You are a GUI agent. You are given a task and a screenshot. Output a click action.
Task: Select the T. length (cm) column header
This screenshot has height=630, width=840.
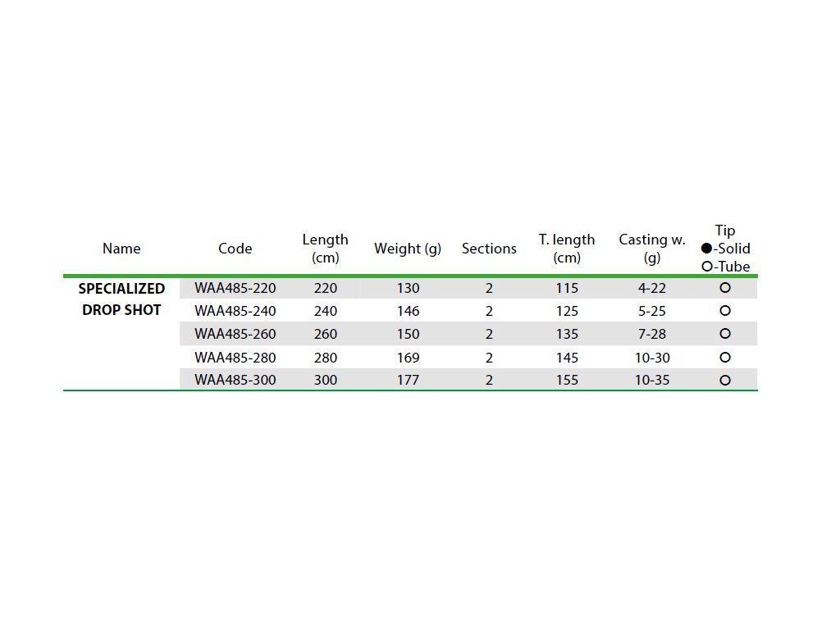pos(567,249)
